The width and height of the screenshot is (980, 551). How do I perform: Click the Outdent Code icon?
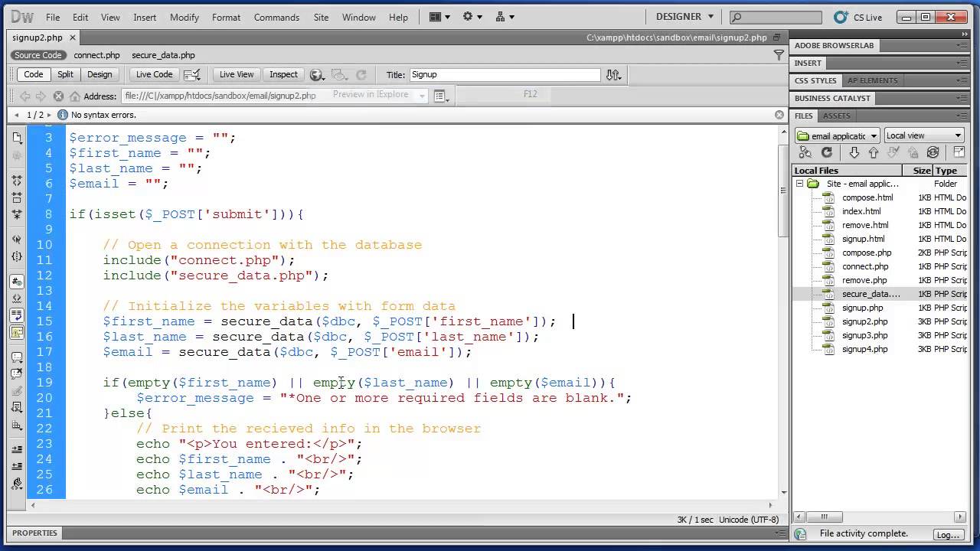click(x=17, y=467)
